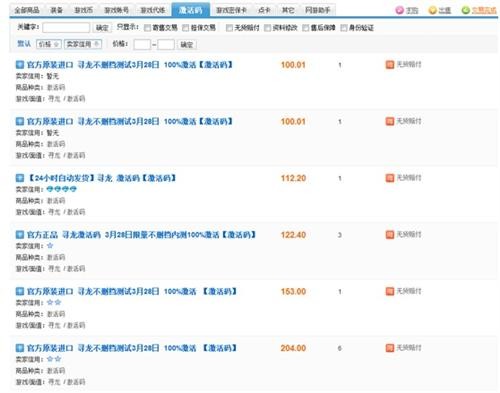
Task: Focus the 关键字 keyword input field
Action: tap(66, 27)
